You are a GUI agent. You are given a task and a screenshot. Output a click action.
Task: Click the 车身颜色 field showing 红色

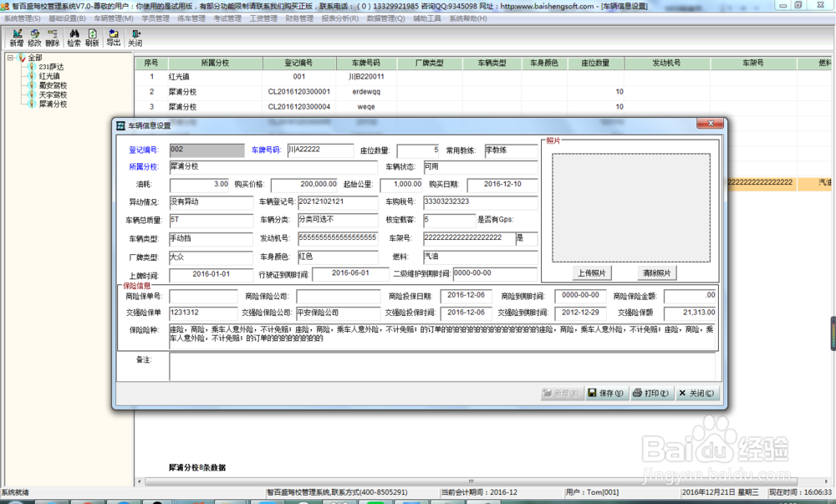tap(338, 257)
